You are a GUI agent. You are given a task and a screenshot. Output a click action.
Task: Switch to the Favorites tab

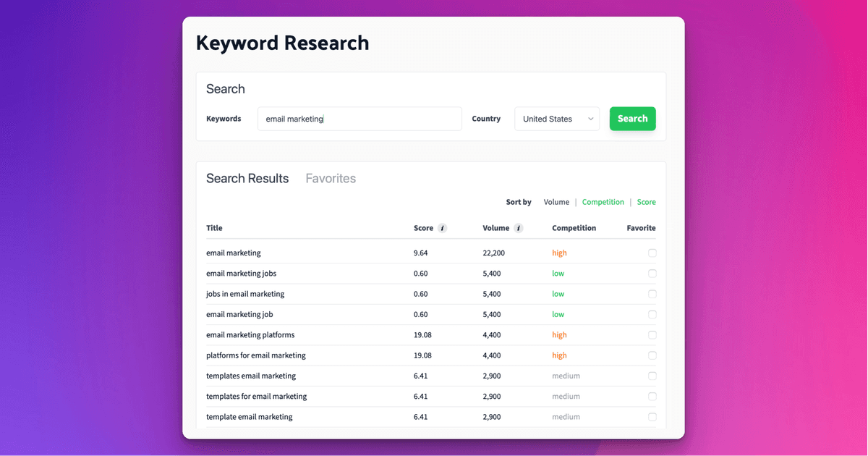[x=331, y=179]
